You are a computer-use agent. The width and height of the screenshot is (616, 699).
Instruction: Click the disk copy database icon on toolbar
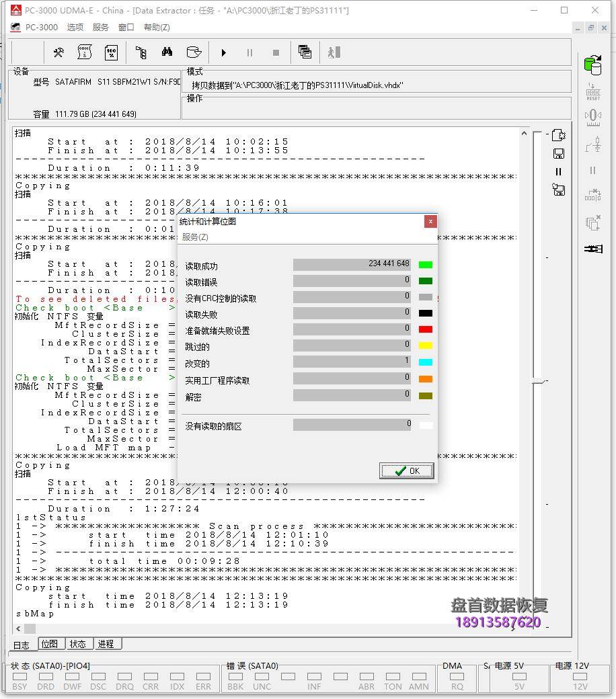click(194, 53)
